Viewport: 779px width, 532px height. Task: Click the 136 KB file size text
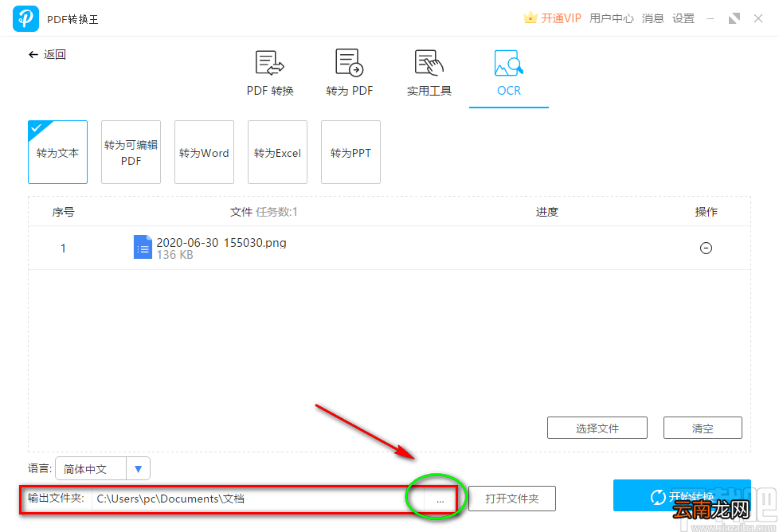click(175, 255)
